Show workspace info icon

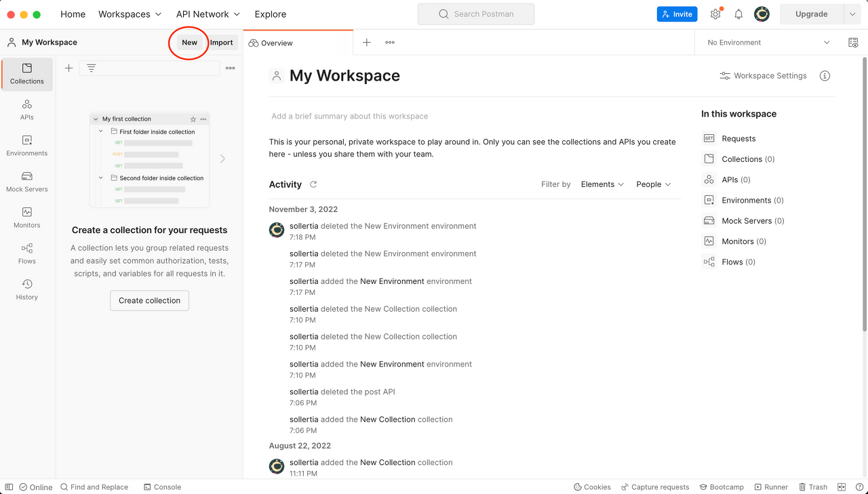pyautogui.click(x=825, y=76)
